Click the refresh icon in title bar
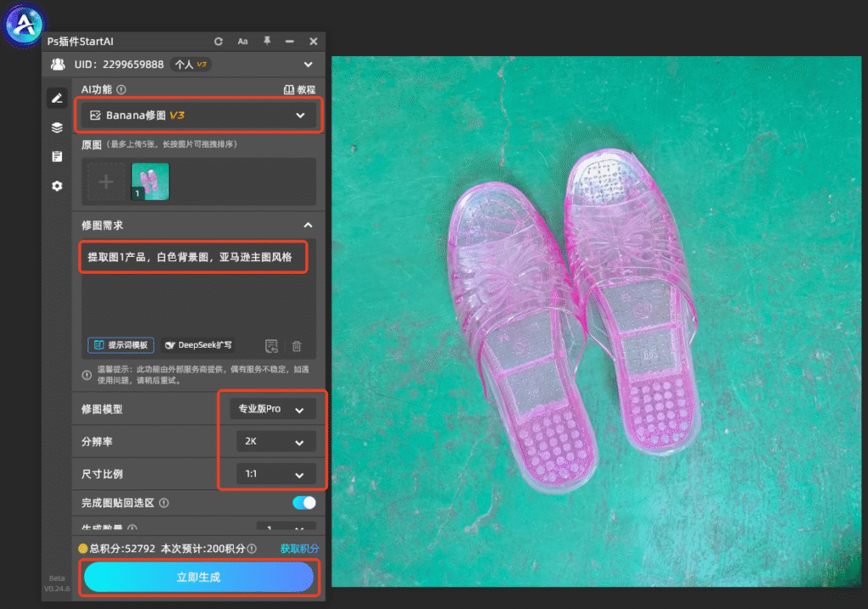868x609 pixels. click(x=219, y=42)
